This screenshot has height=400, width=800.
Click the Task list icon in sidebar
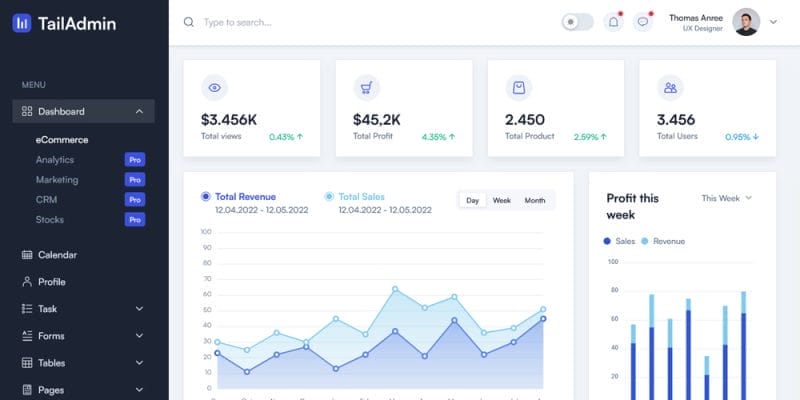tap(27, 309)
